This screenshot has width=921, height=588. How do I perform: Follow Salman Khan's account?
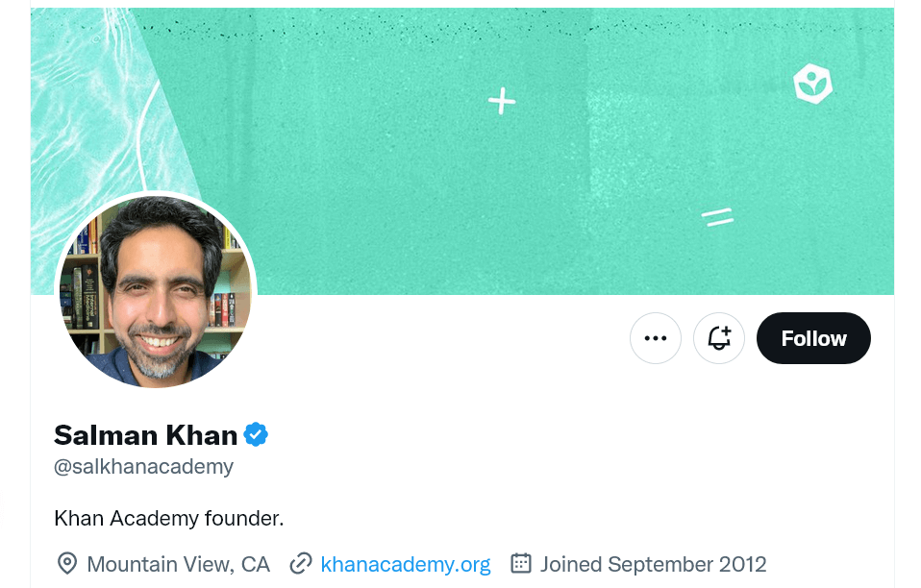[813, 338]
